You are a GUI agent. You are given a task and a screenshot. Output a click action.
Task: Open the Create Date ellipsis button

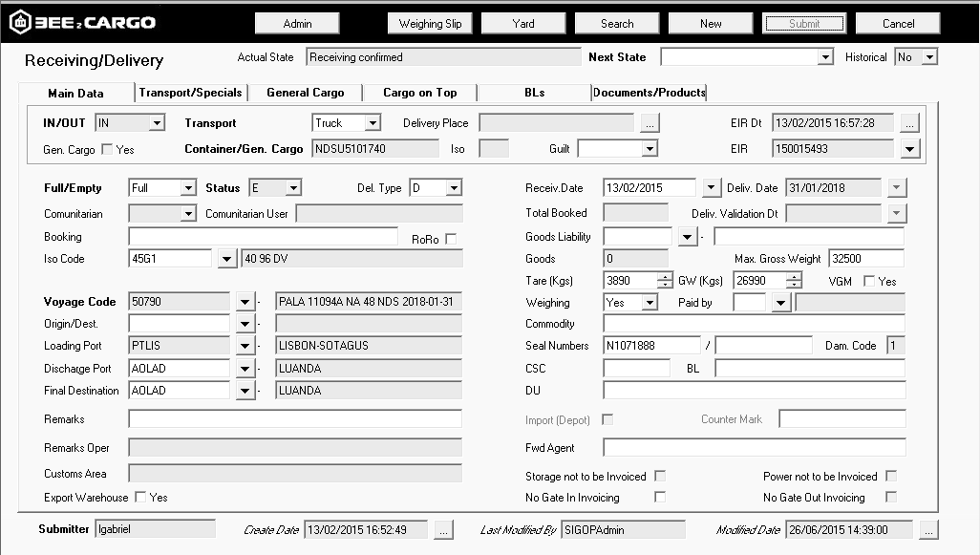pyautogui.click(x=443, y=530)
